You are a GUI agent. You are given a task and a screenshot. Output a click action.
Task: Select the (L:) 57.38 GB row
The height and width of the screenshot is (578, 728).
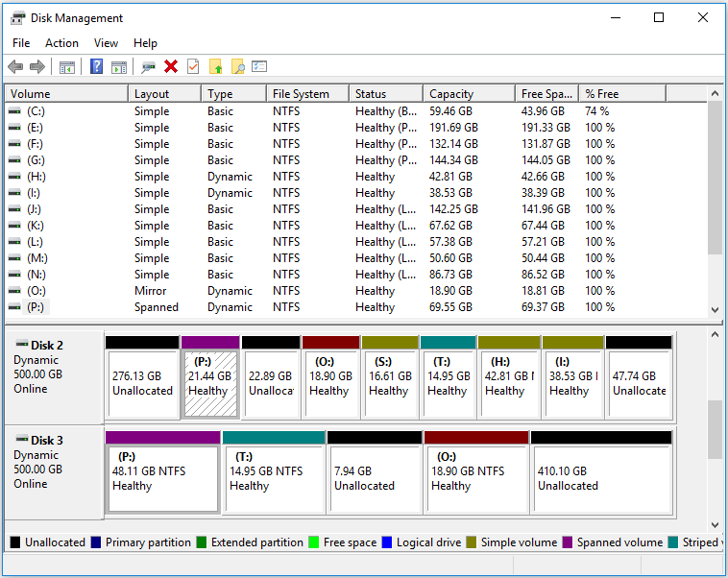coord(356,242)
